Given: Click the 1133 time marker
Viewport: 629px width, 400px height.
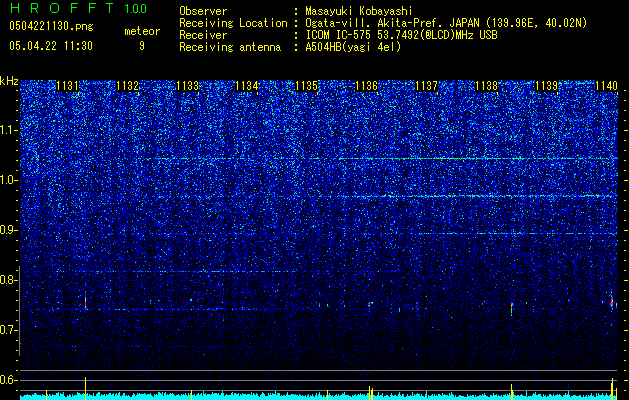Looking at the screenshot, I should 187,86.
